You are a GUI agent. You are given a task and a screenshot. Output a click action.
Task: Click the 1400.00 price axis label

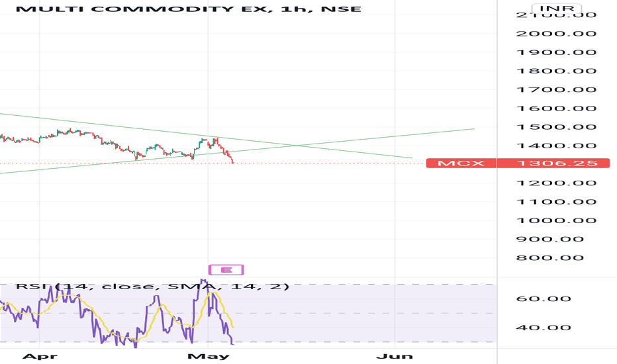click(x=556, y=146)
